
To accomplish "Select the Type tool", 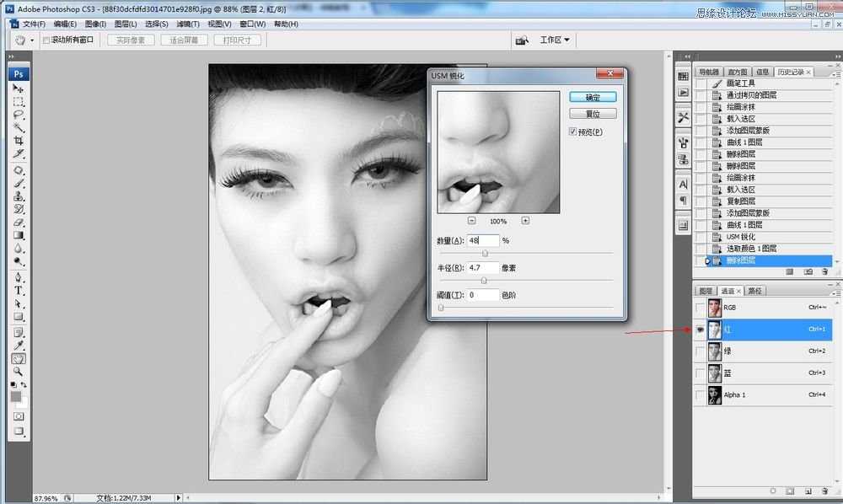I will pyautogui.click(x=19, y=290).
